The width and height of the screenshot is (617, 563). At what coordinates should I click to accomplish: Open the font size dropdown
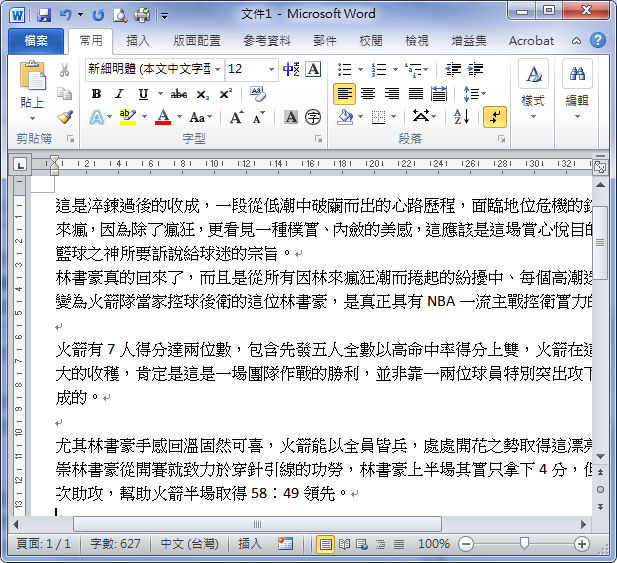272,70
